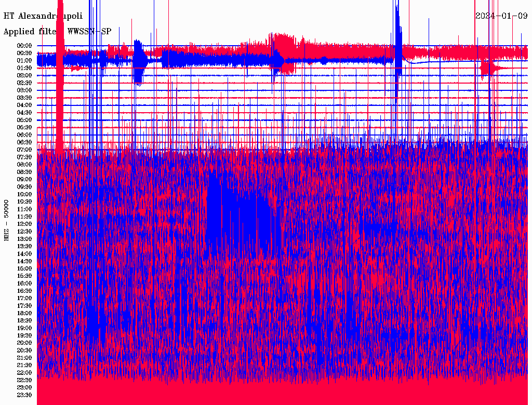Select the 'Applied filter WWSSN-SP' text
This screenshot has width=532, height=405.
point(57,32)
